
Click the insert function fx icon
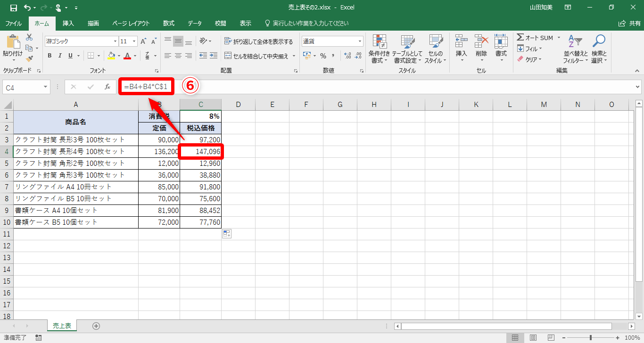coord(107,87)
